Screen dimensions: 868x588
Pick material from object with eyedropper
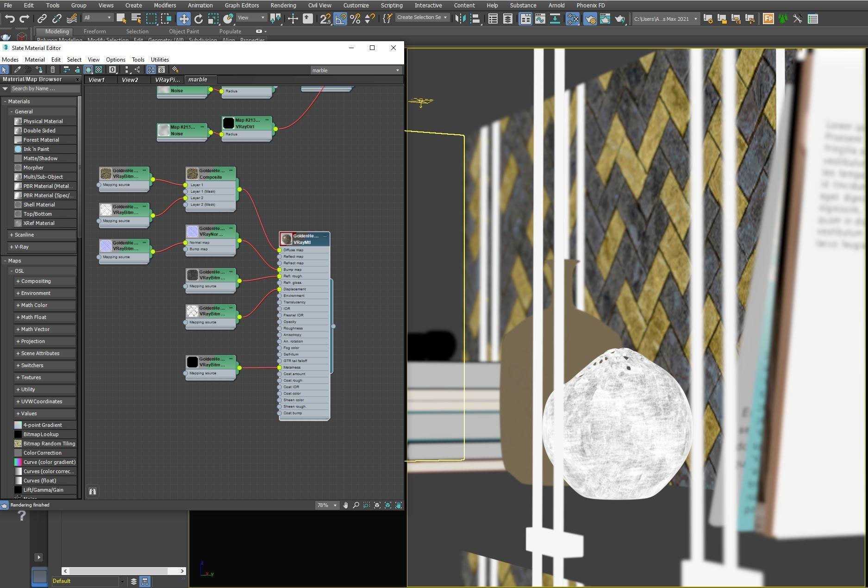(x=18, y=69)
